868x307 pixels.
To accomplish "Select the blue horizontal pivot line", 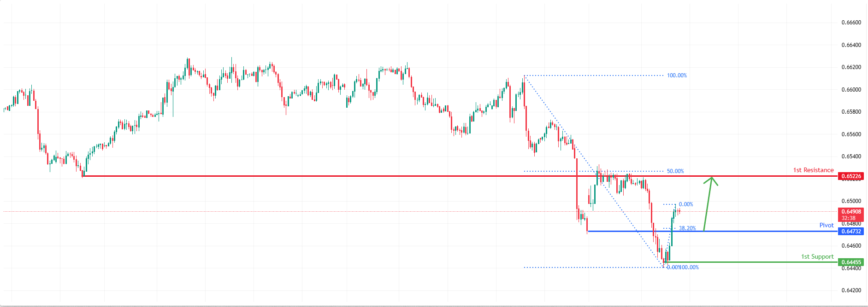I will (761, 231).
